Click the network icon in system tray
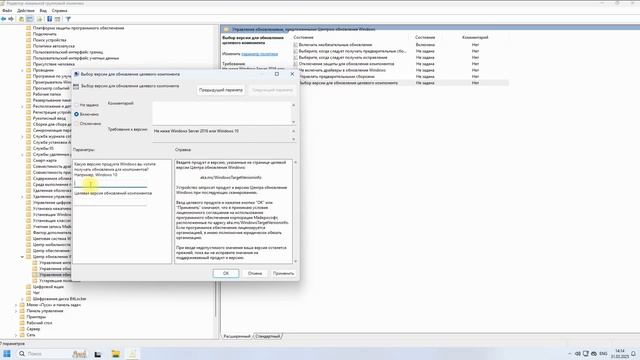This screenshot has height=360, width=640. pyautogui.click(x=586, y=353)
